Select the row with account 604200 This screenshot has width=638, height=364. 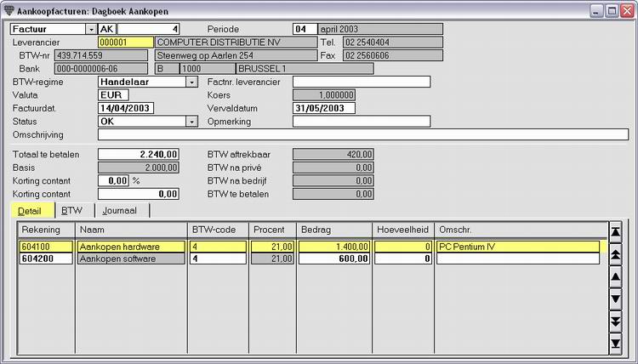46,259
